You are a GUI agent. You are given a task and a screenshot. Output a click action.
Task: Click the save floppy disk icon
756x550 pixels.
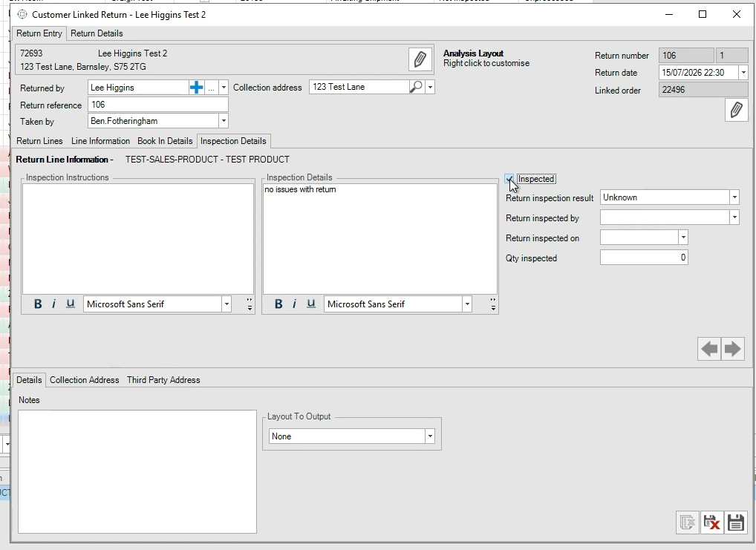736,522
